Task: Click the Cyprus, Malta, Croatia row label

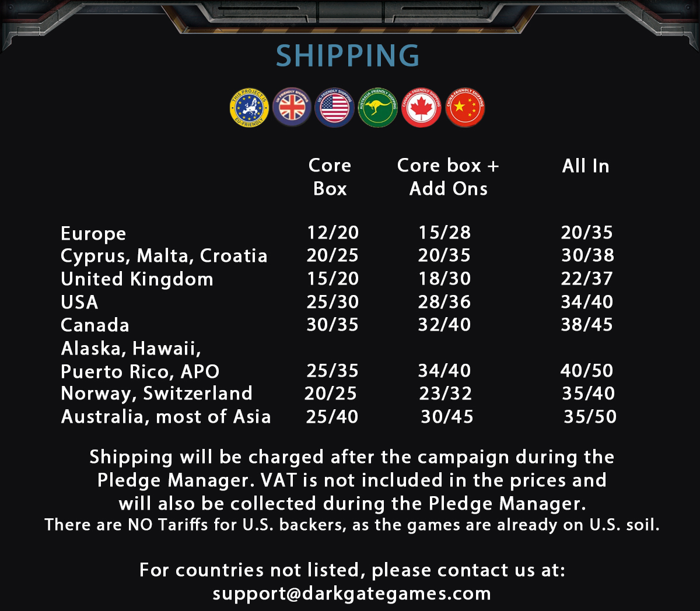Action: point(164,256)
